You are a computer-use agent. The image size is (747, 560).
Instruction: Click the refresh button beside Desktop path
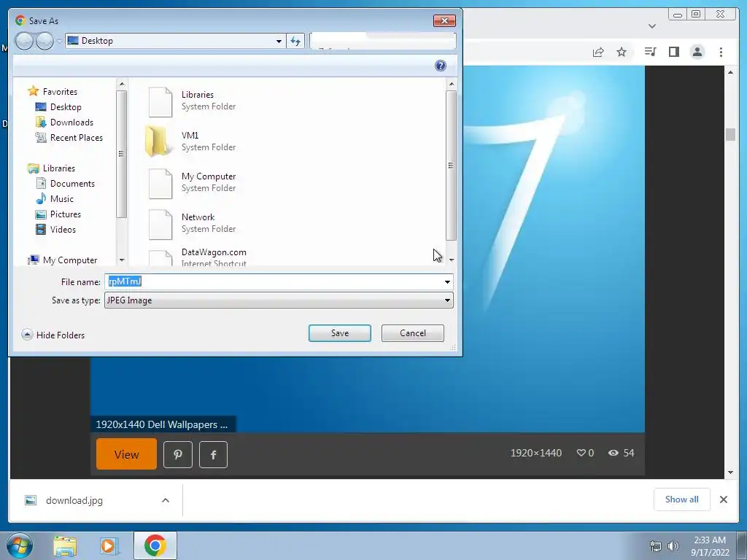point(295,41)
